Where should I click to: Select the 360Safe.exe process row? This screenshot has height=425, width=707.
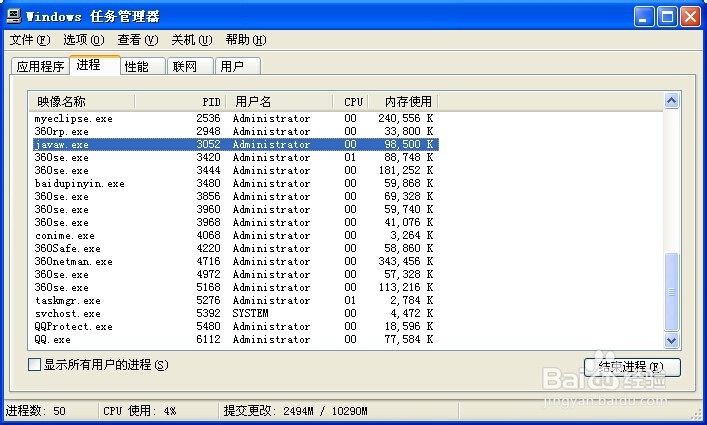pos(234,248)
